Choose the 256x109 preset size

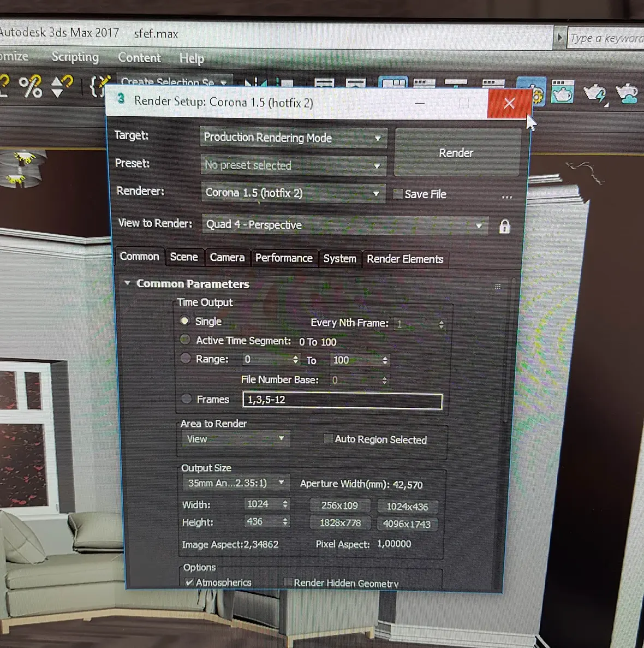(339, 506)
